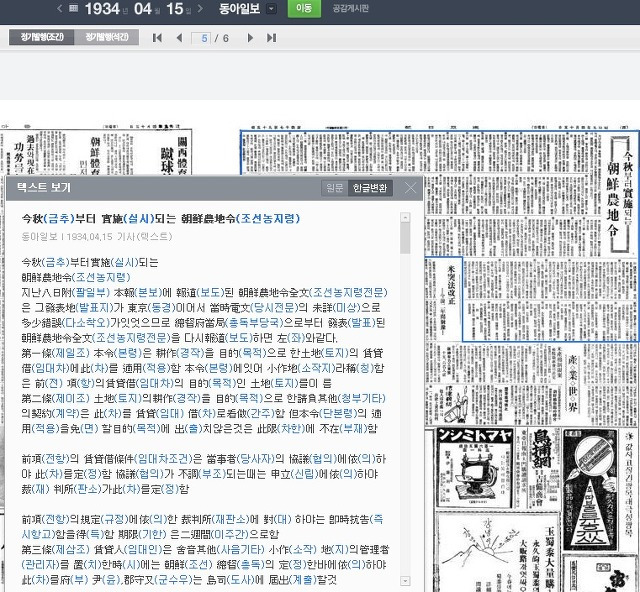
Task: Click the line beginning 第三條(제삼조)
Action: click(x=205, y=550)
